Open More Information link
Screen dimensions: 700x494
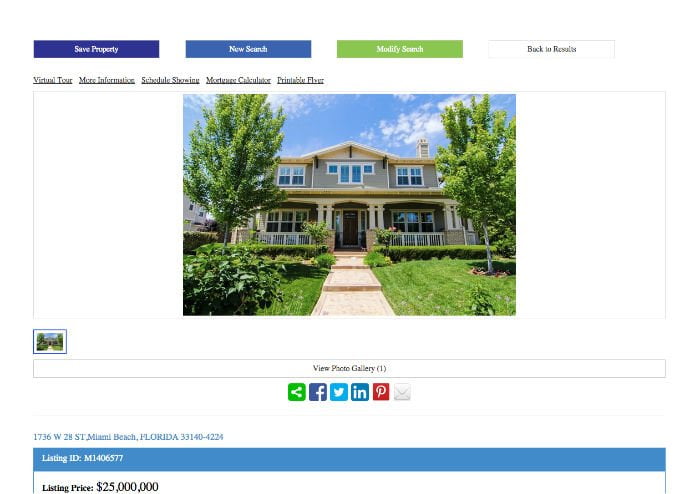pyautogui.click(x=107, y=80)
